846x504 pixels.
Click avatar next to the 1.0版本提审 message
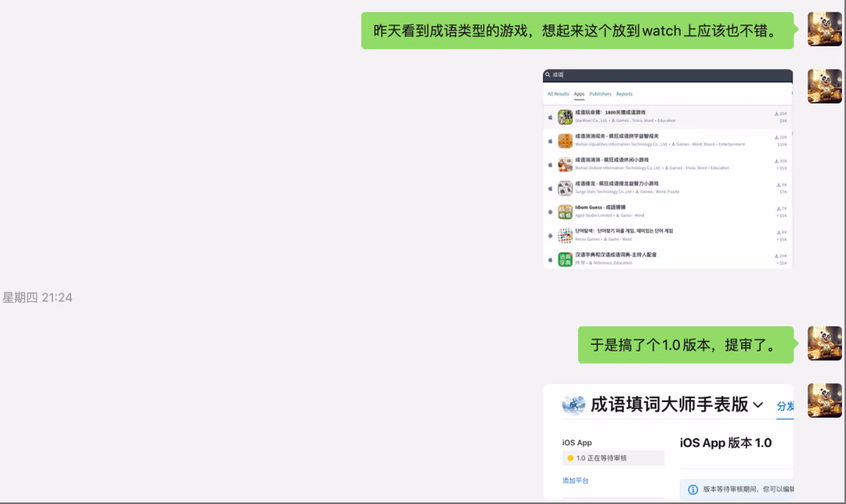pos(824,343)
